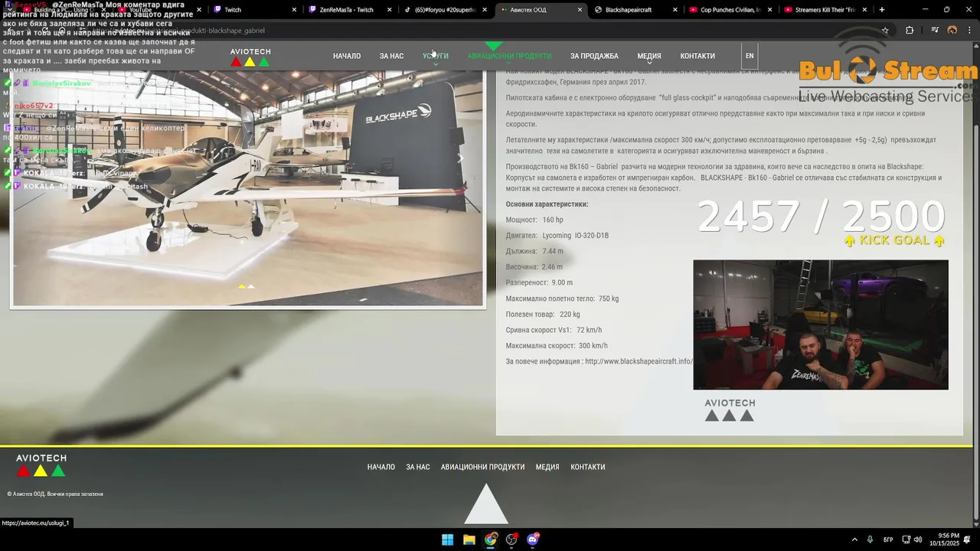Show hidden system tray icons
The height and width of the screenshot is (551, 980).
click(854, 540)
